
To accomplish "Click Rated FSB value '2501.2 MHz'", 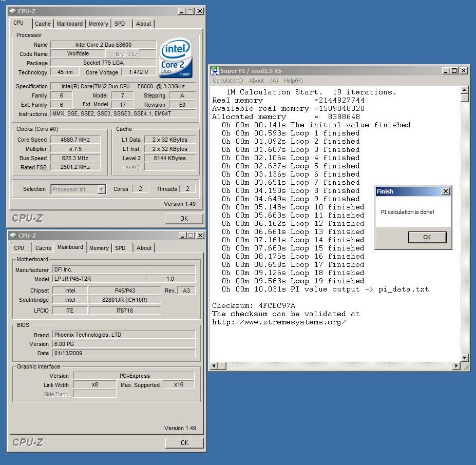I will (x=75, y=167).
